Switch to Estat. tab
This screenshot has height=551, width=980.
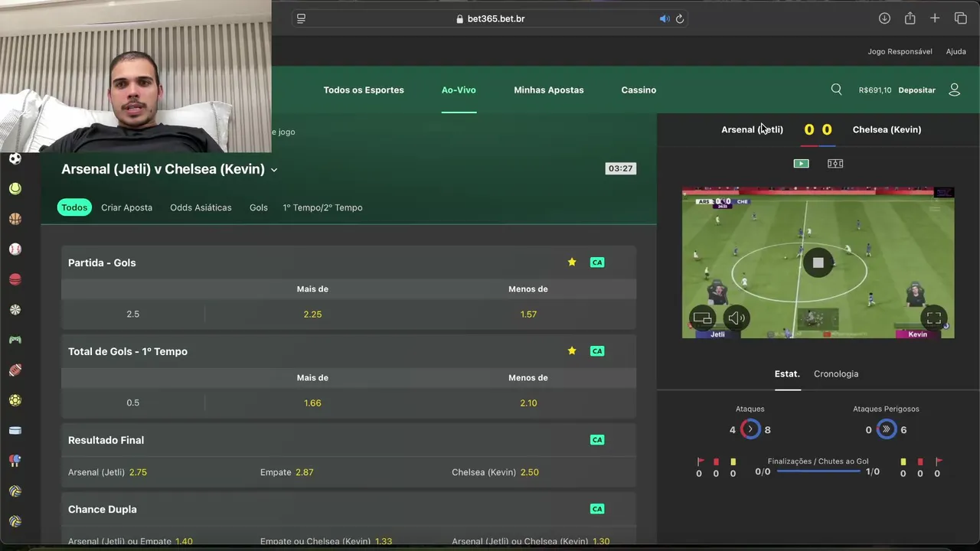787,373
